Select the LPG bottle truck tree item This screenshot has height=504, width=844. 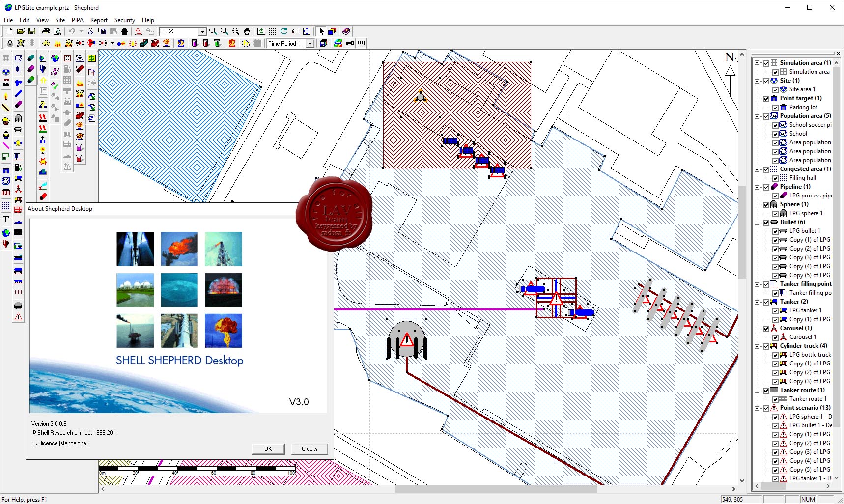click(810, 355)
